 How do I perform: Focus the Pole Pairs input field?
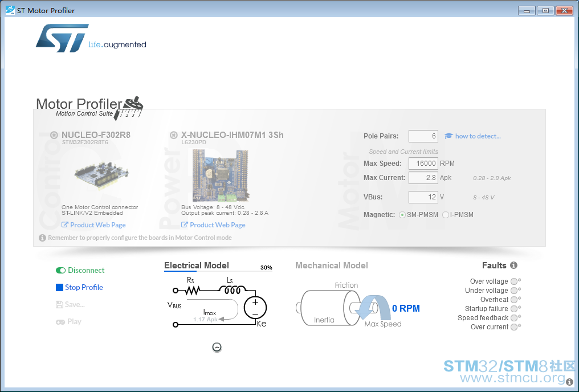coord(423,136)
